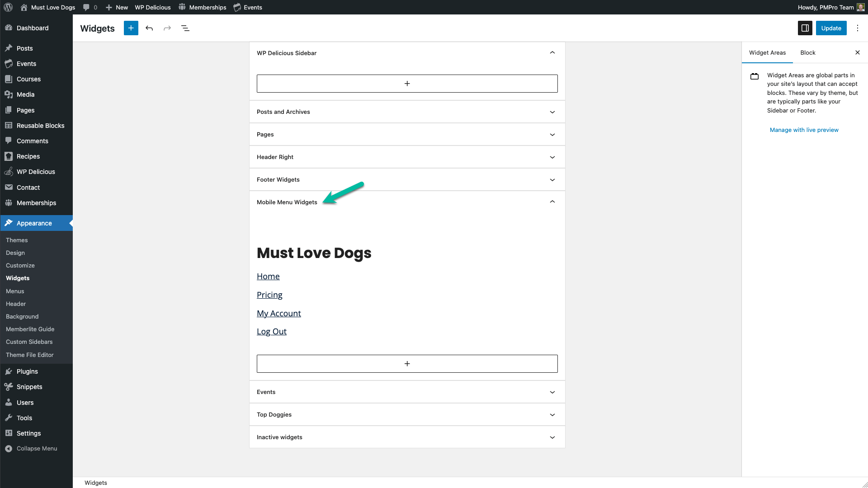Image resolution: width=868 pixels, height=488 pixels.
Task: Select the Must Love Dogs heading block
Action: (x=314, y=253)
